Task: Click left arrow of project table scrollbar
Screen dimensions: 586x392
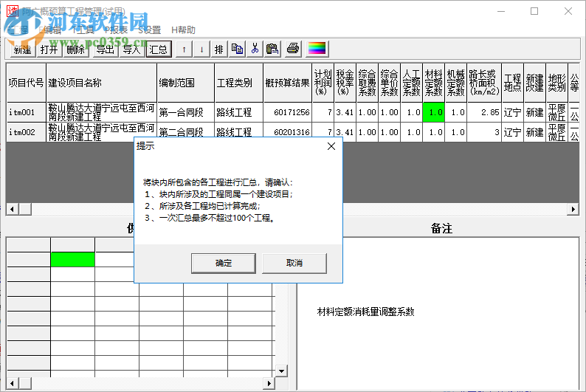Action: (x=13, y=209)
